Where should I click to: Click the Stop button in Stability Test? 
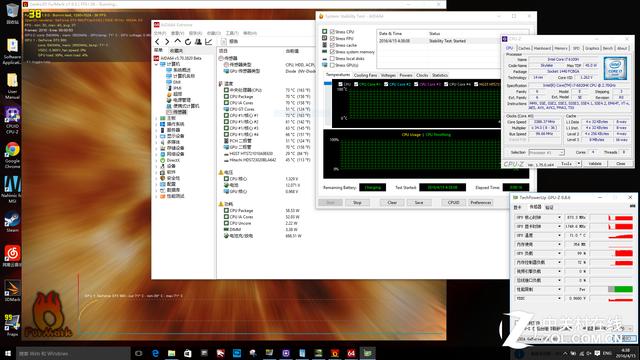(x=357, y=202)
